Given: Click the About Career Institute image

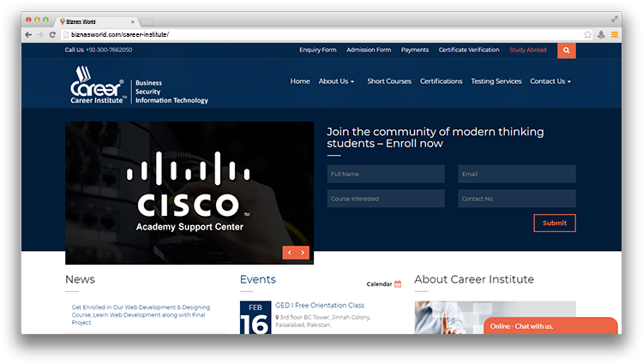Looking at the screenshot, I should tap(495, 318).
